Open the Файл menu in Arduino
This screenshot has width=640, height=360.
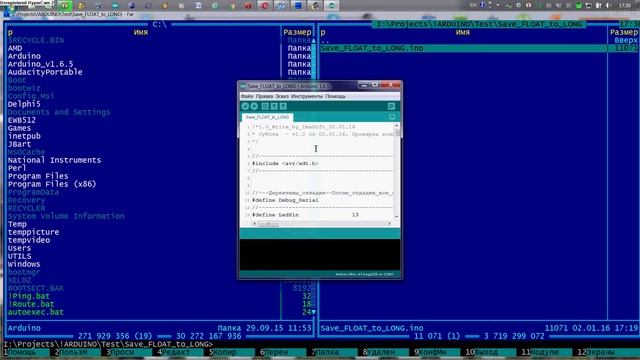tap(247, 96)
